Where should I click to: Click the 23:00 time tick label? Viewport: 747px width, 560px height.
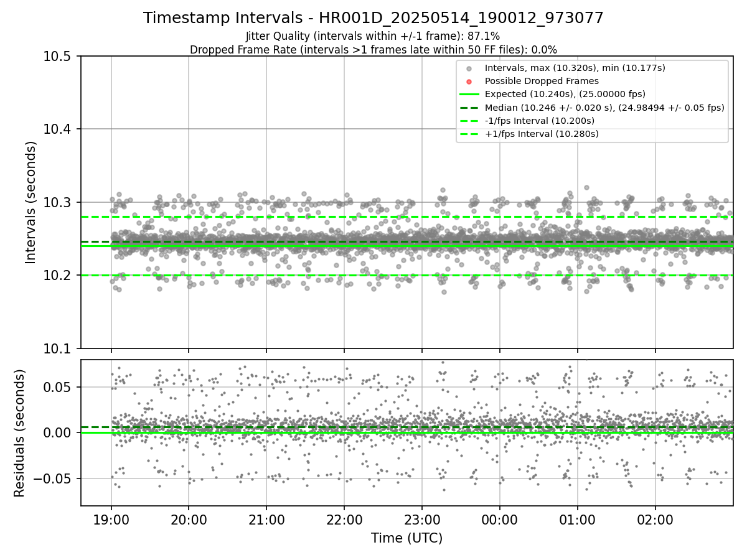(x=421, y=520)
